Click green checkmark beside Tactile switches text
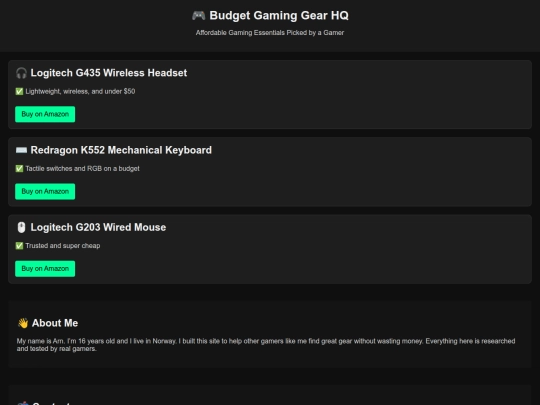 point(19,168)
